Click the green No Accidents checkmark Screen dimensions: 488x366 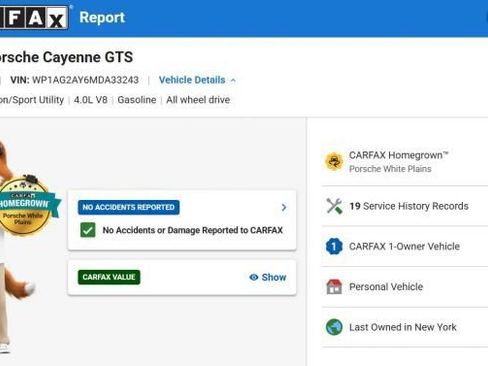click(88, 230)
